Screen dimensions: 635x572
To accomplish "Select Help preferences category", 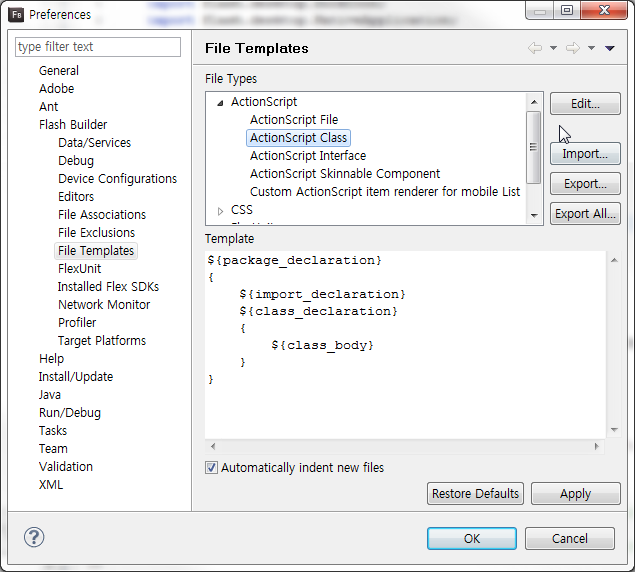I will pos(51,359).
